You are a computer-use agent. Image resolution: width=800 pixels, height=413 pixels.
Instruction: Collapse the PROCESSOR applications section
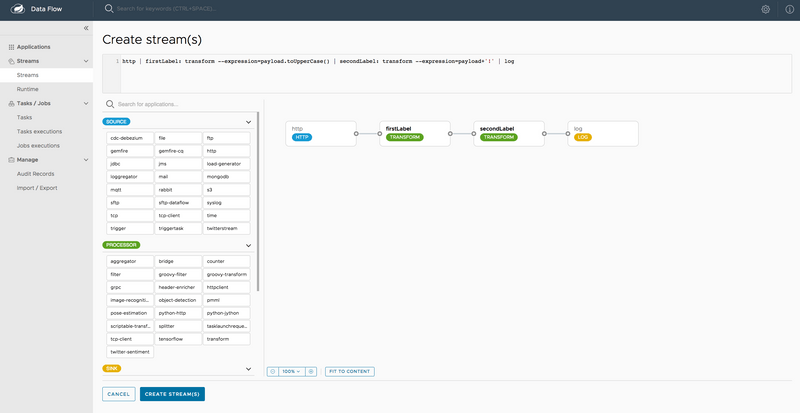pyautogui.click(x=248, y=245)
